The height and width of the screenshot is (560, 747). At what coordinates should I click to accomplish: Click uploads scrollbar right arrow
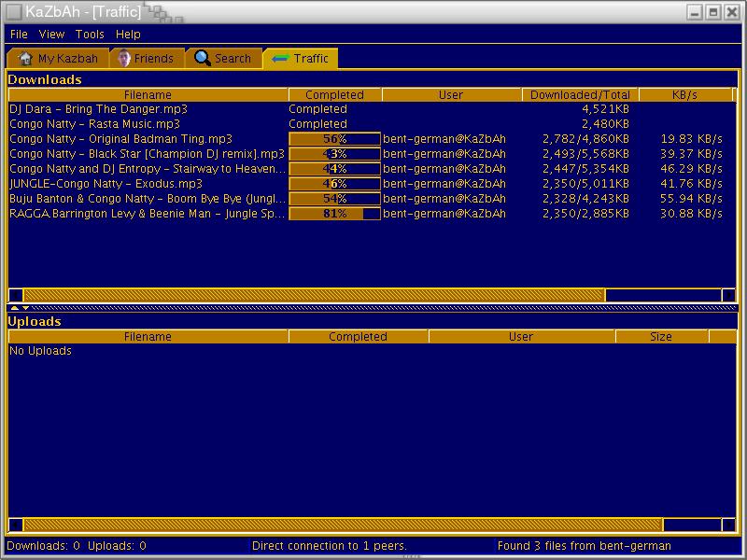[728, 525]
